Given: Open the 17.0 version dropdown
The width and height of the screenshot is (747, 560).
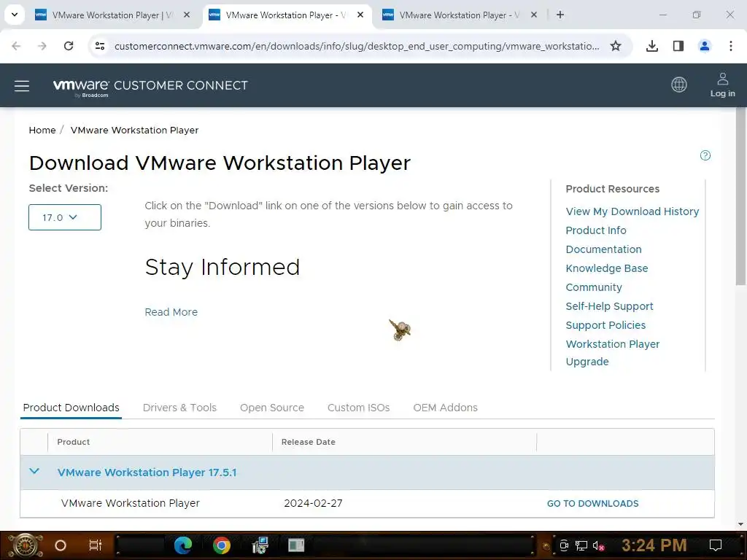Looking at the screenshot, I should (x=65, y=217).
